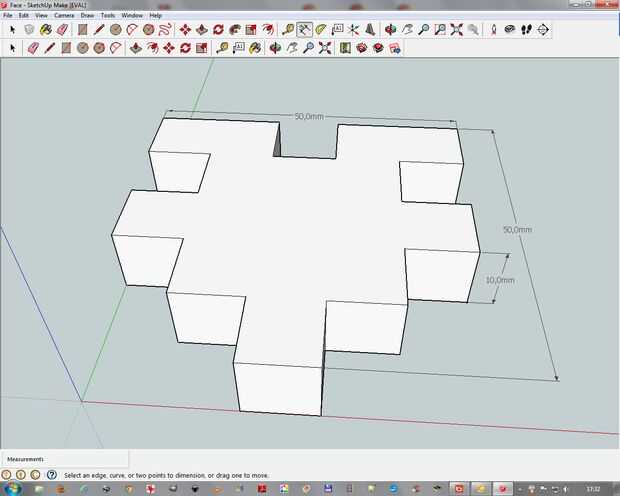Open the Window menu
The height and width of the screenshot is (496, 620).
tap(131, 16)
